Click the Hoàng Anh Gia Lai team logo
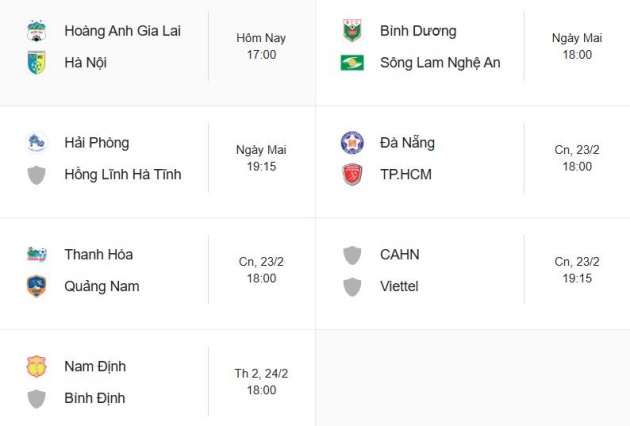The width and height of the screenshot is (630, 426). tap(37, 31)
